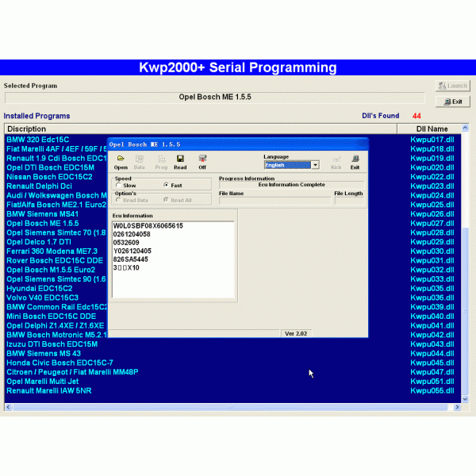Click the Ver 2.02 status text
476x476 pixels.
tap(296, 334)
